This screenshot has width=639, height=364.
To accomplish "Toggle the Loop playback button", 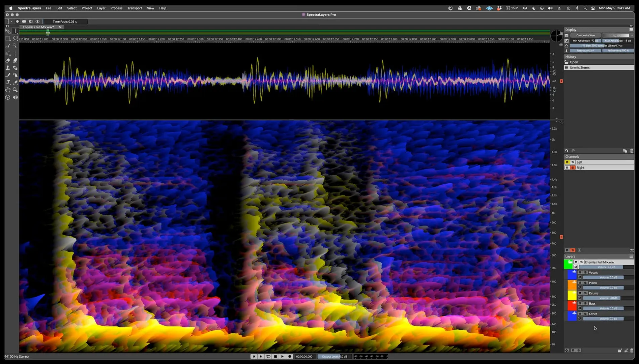I will tap(268, 356).
